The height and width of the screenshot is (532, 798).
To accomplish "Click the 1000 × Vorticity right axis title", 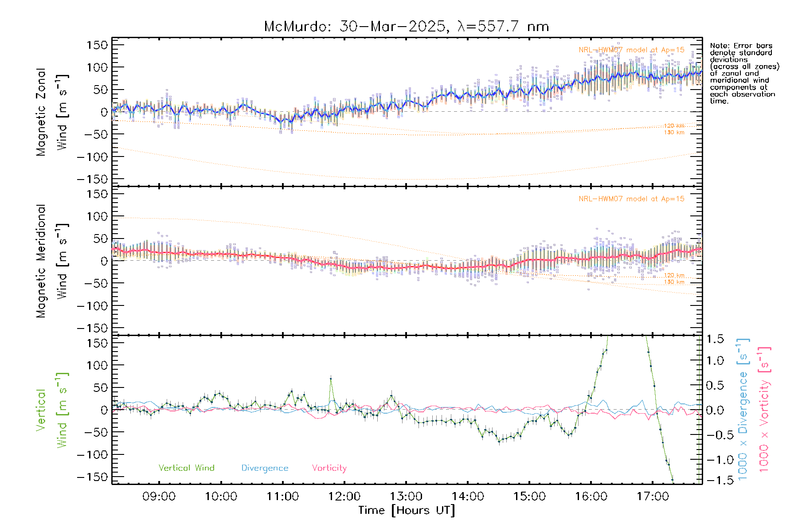I will [x=764, y=410].
